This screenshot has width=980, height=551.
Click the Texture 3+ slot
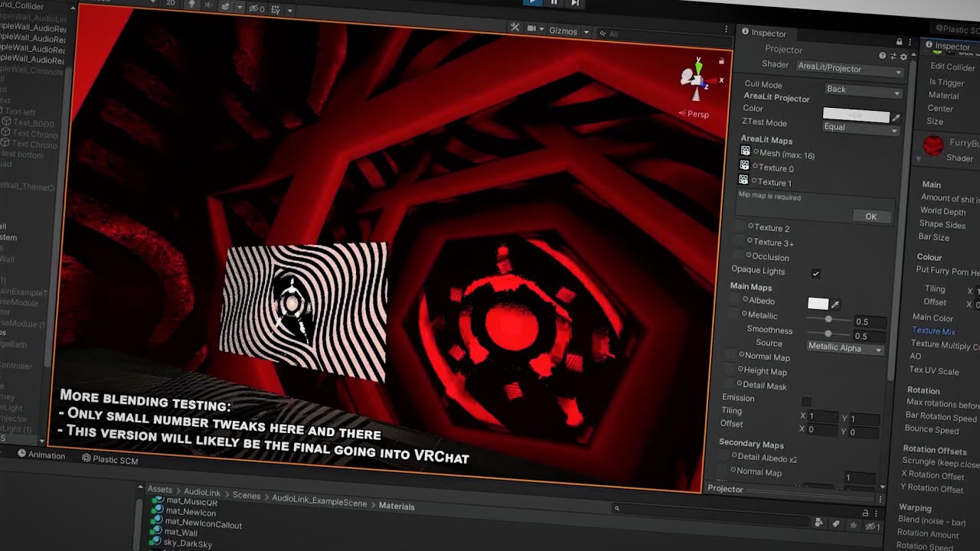point(738,240)
